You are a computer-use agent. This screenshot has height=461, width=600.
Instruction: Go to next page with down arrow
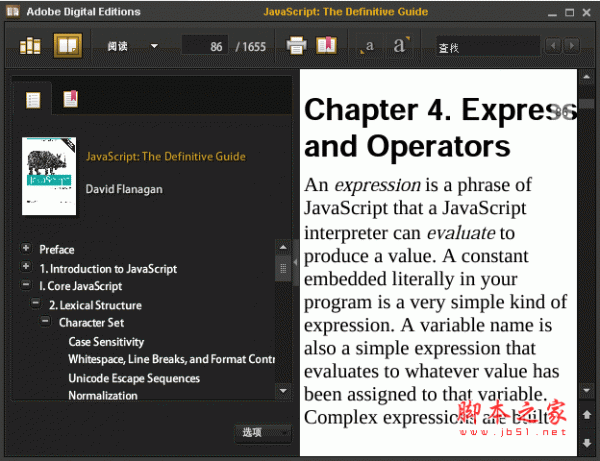(587, 443)
